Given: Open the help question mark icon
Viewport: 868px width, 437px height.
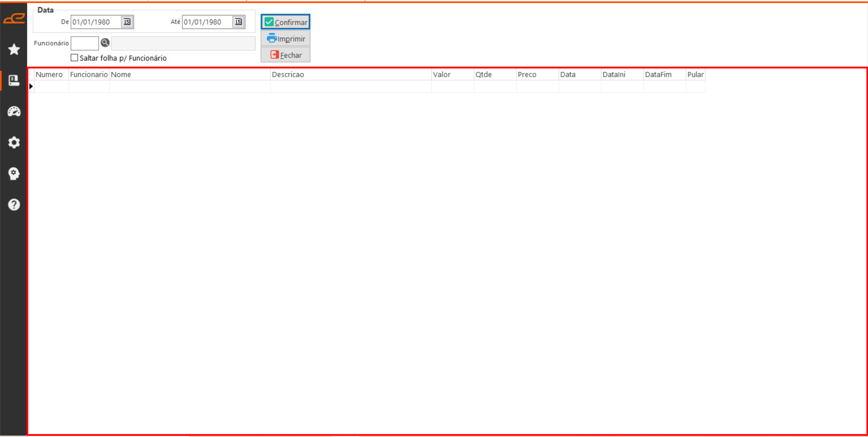Looking at the screenshot, I should click(x=14, y=205).
